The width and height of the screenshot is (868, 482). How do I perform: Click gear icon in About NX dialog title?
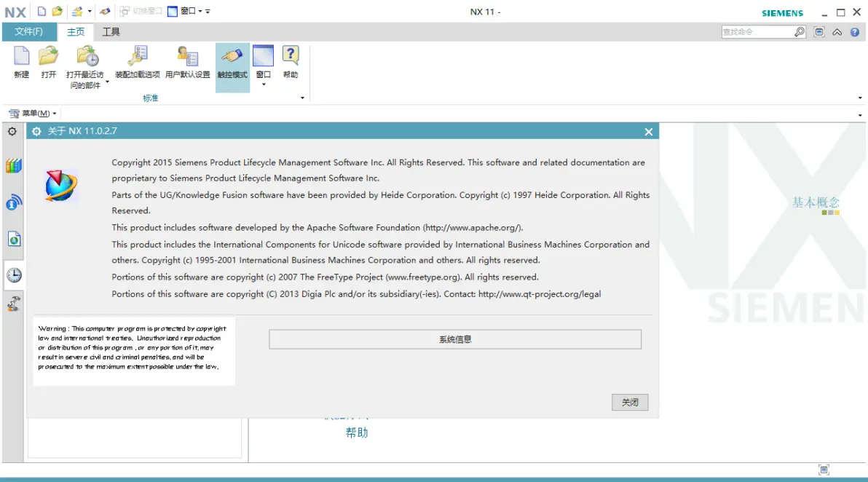coord(36,131)
